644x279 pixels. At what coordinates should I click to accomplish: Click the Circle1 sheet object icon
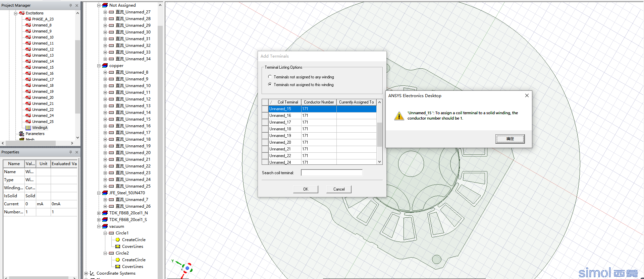click(111, 233)
